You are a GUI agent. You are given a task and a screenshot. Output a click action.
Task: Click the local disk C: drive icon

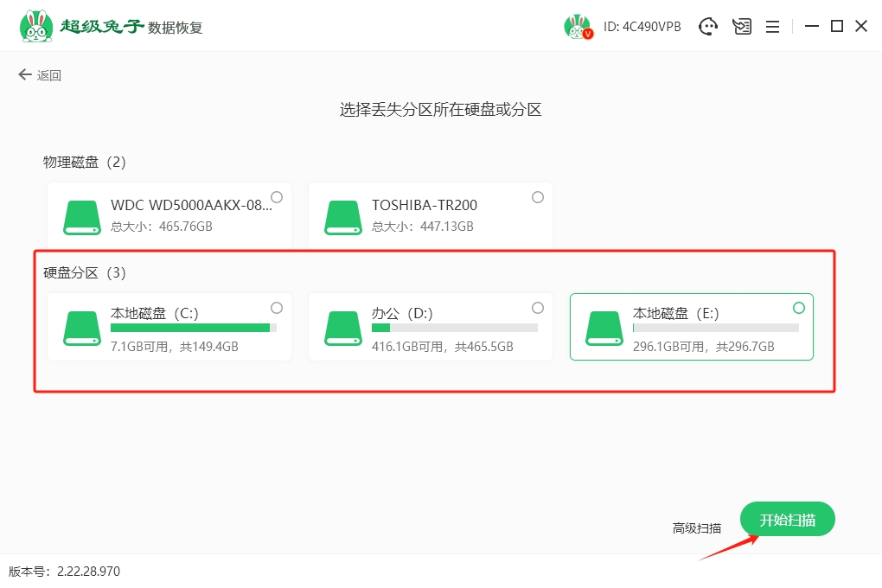(82, 327)
